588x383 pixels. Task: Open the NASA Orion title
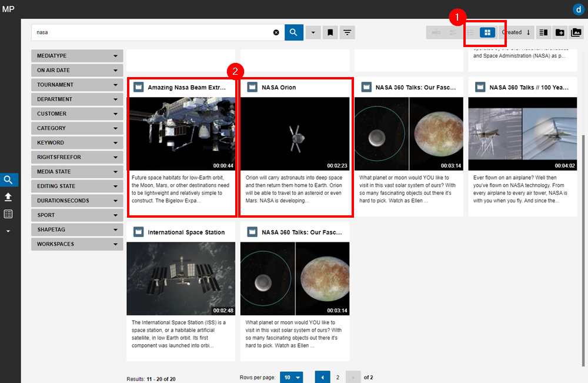[x=279, y=87]
